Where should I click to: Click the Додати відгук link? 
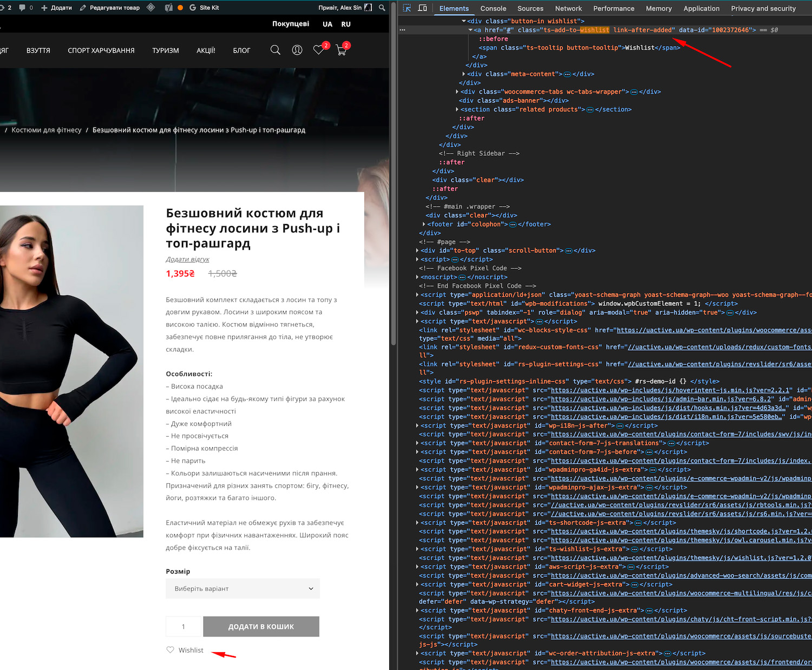pyautogui.click(x=187, y=259)
